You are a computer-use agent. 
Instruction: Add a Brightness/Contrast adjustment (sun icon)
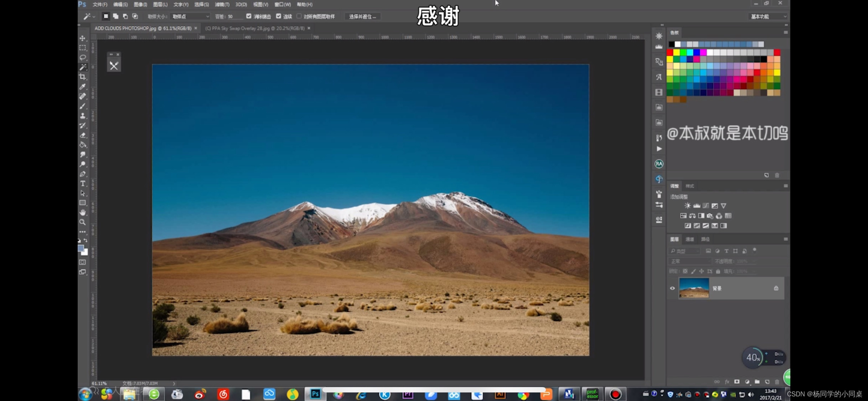[x=687, y=206]
